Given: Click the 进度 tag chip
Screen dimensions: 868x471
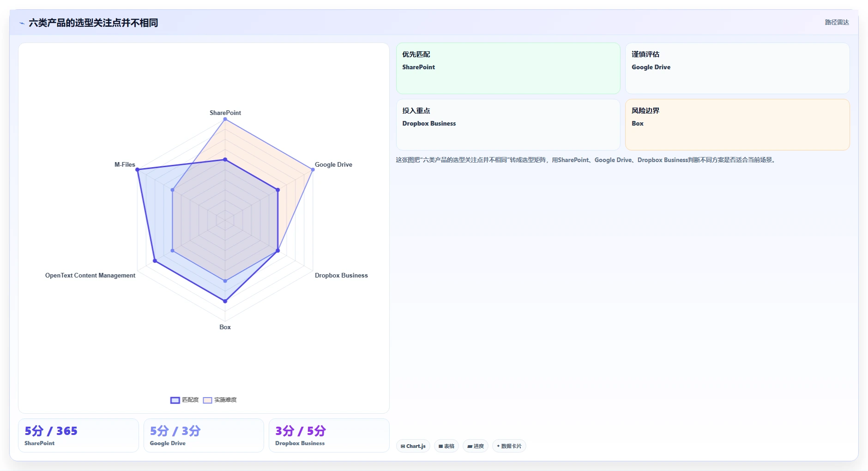Looking at the screenshot, I should [x=476, y=446].
